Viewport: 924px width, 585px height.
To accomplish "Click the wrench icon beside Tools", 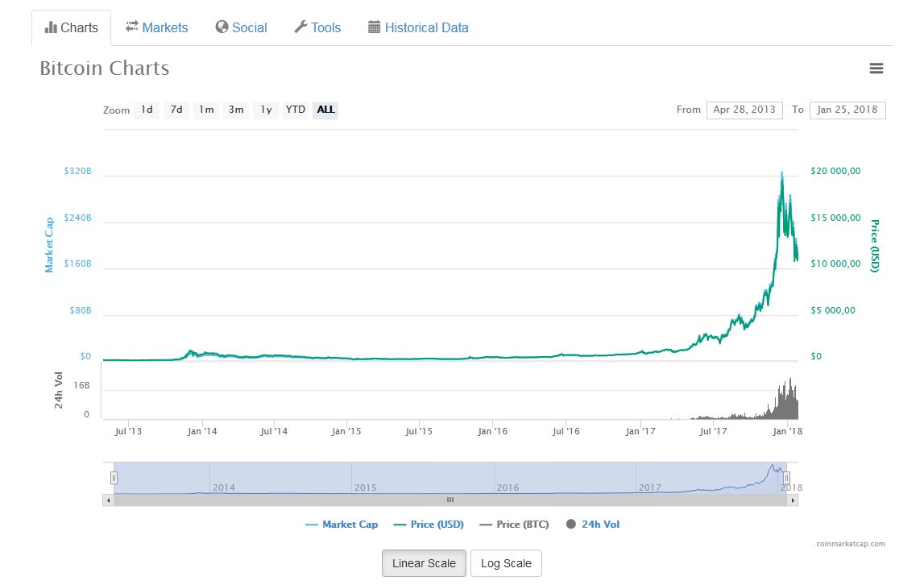I will click(x=300, y=27).
